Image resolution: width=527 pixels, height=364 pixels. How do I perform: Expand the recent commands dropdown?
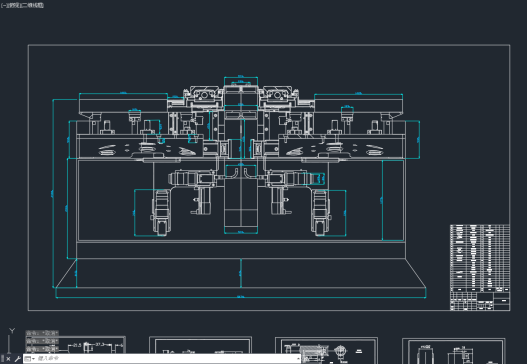30,359
